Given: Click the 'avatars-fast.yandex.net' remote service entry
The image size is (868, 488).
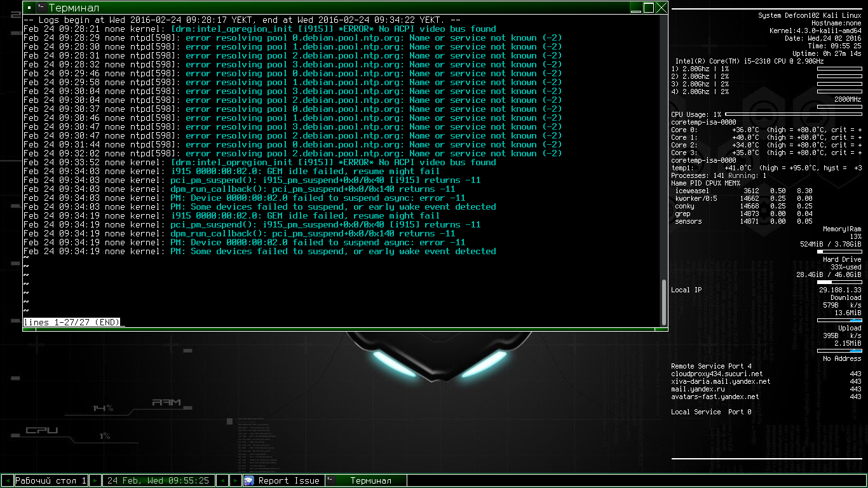Looking at the screenshot, I should tap(715, 396).
